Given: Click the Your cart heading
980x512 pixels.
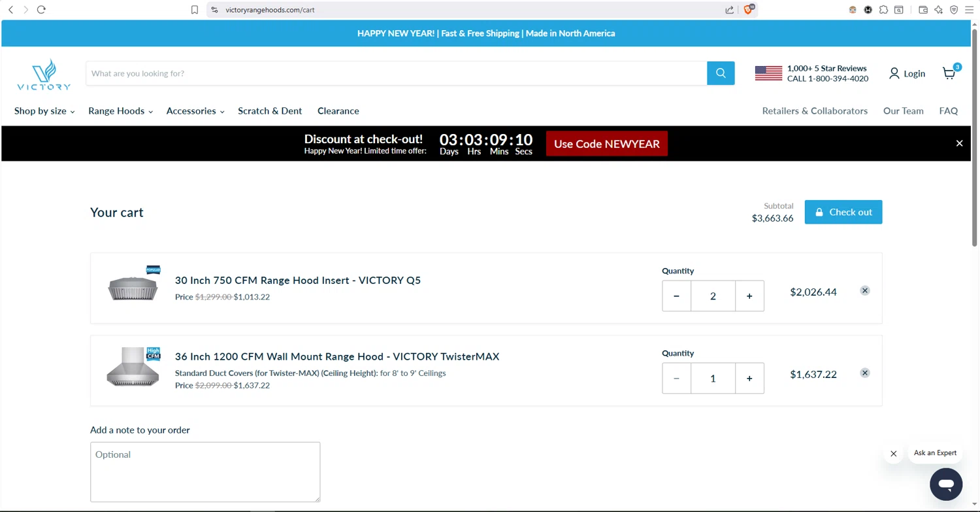Looking at the screenshot, I should click(117, 213).
